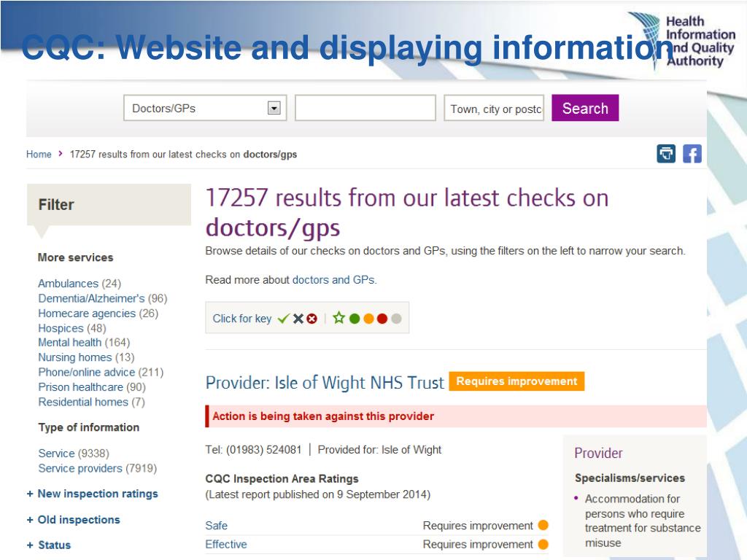Filter by Ambulances (24)
This screenshot has height=560, width=747.
click(x=80, y=284)
